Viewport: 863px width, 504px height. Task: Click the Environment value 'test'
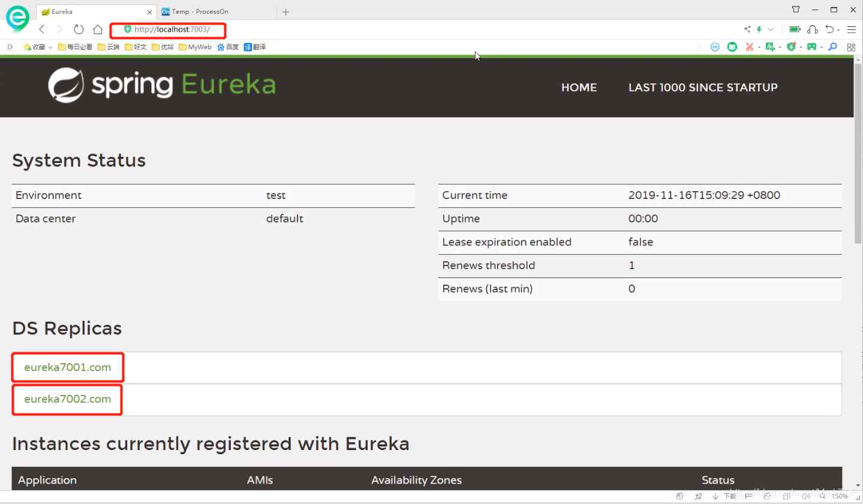point(276,195)
